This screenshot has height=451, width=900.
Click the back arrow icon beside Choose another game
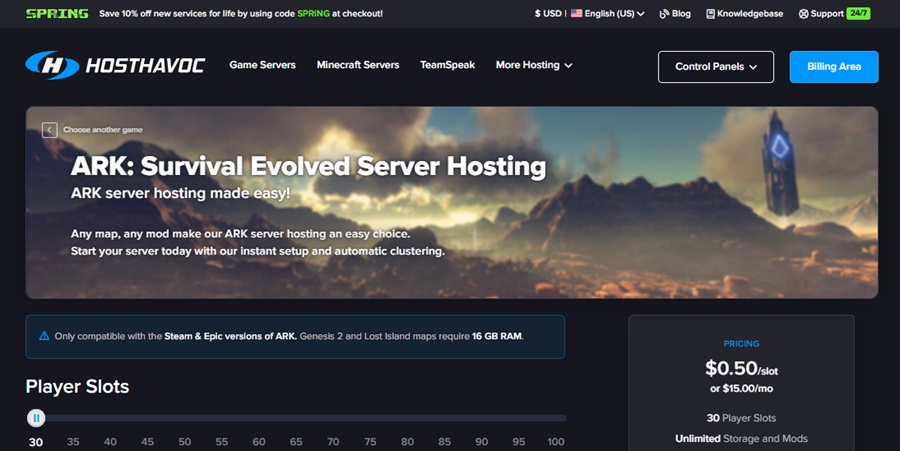tap(49, 130)
